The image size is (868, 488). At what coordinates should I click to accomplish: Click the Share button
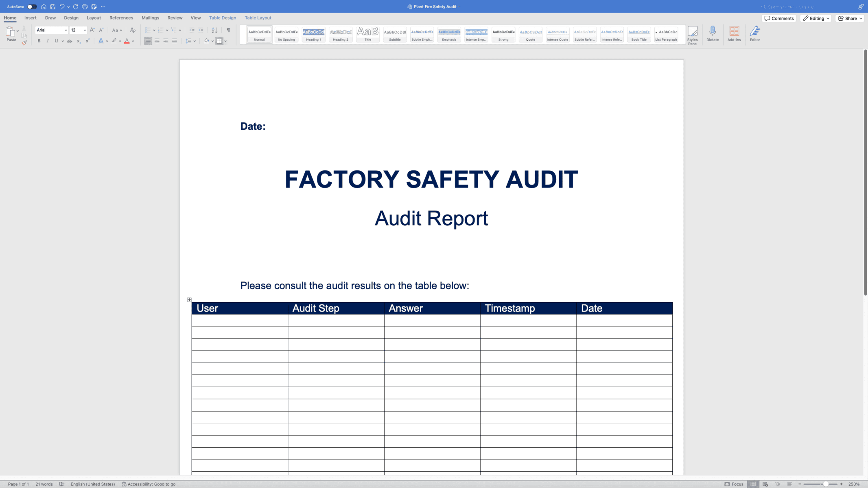click(x=849, y=18)
